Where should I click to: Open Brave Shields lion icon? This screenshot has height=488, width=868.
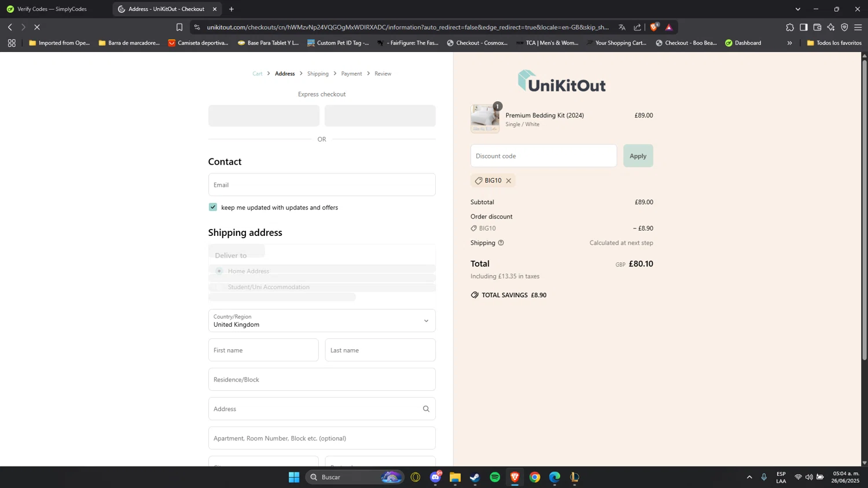coord(654,27)
